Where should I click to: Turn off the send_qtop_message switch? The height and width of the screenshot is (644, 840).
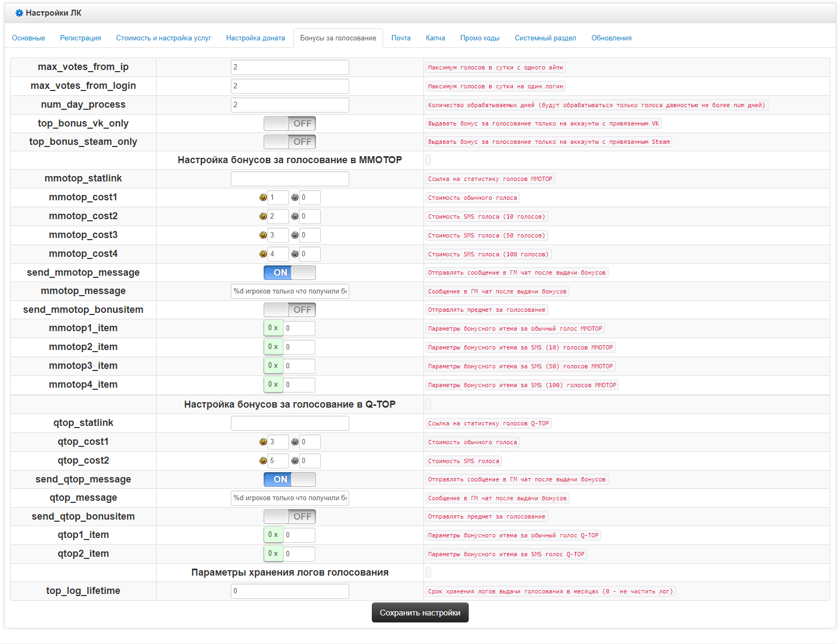click(x=290, y=479)
